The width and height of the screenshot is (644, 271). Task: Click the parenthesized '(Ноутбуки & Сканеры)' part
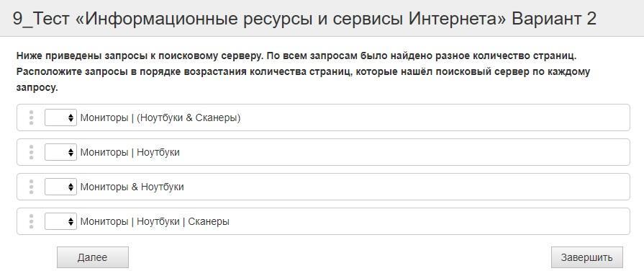coord(189,118)
